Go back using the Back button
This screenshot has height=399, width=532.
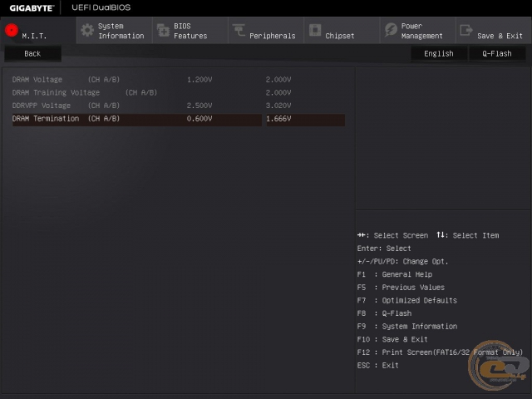click(32, 53)
